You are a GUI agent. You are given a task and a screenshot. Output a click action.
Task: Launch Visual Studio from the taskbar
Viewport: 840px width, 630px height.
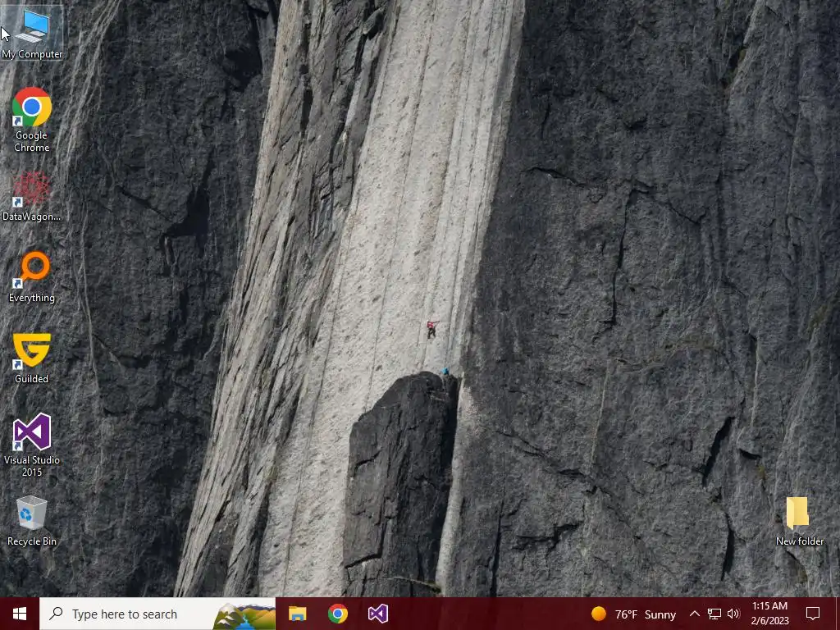click(377, 614)
